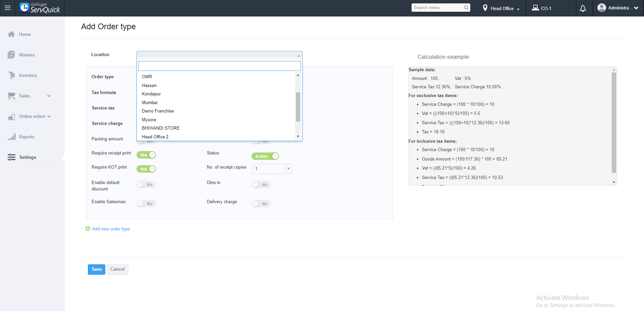Click the Inventory trolley icon
This screenshot has height=311, width=644.
coord(11,75)
